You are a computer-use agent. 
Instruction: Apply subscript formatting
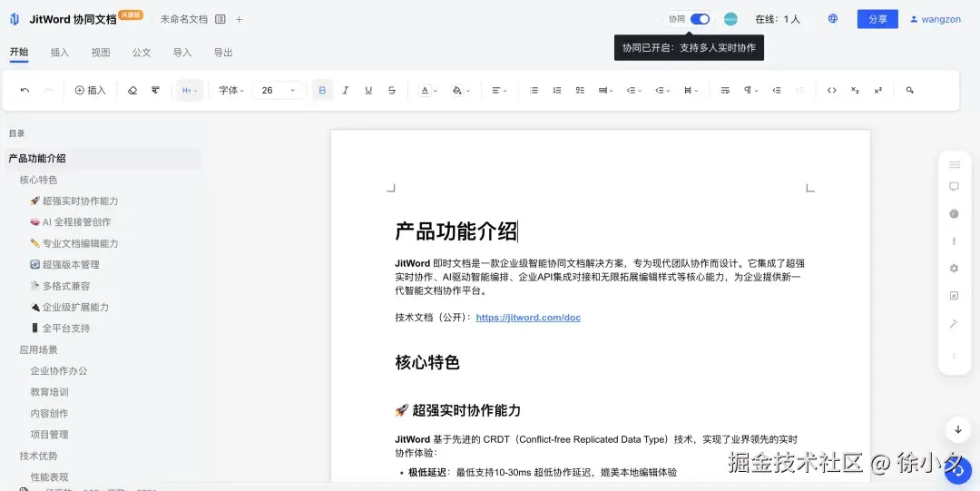855,90
